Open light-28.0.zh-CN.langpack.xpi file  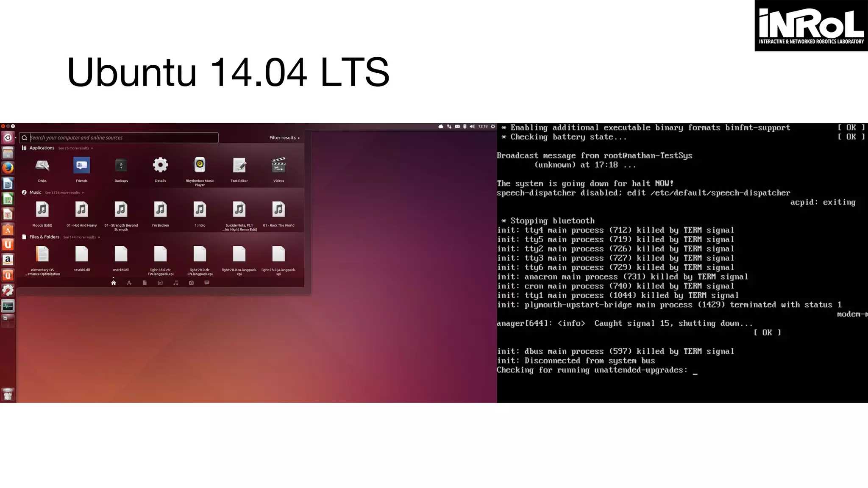200,261
